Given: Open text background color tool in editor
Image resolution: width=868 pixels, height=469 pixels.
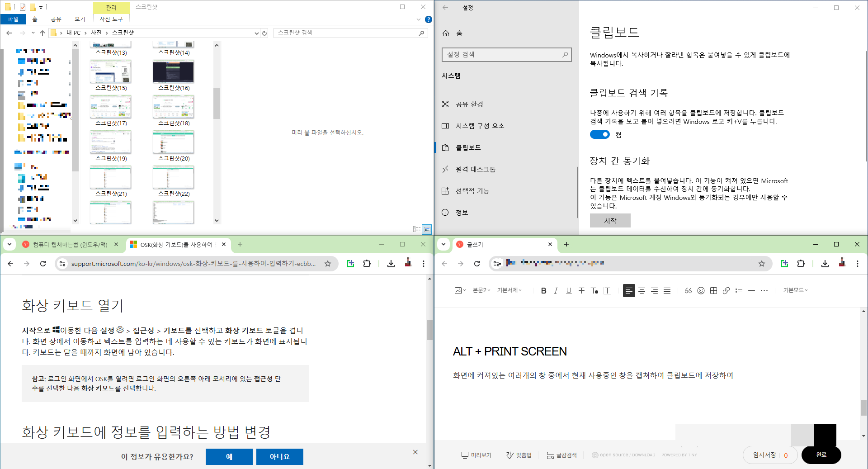Looking at the screenshot, I should pos(608,290).
